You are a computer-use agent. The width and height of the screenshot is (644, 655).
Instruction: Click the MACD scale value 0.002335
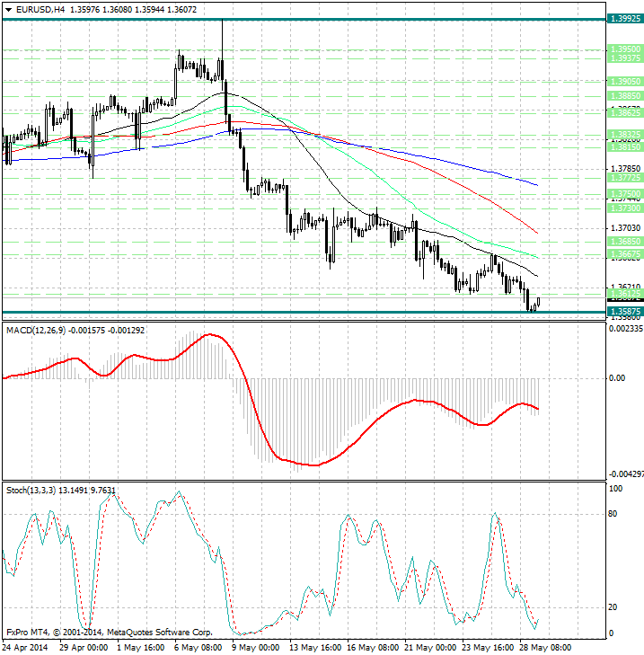pyautogui.click(x=626, y=329)
